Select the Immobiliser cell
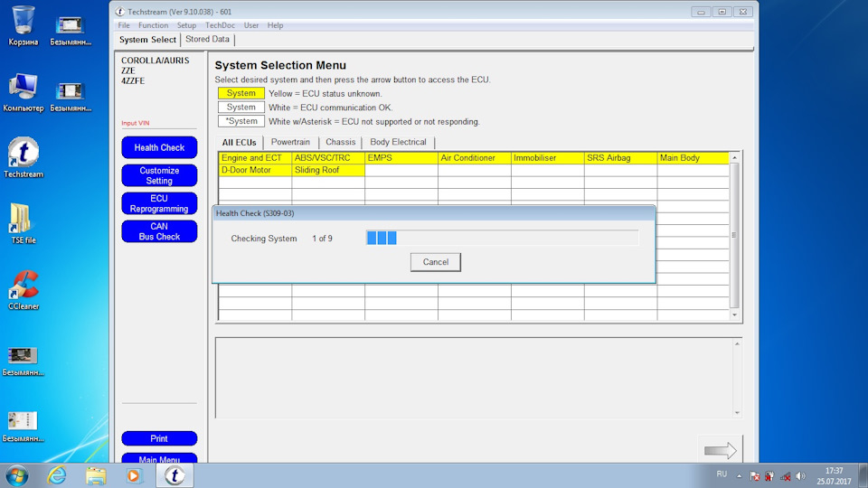Image resolution: width=868 pixels, height=488 pixels. (548, 157)
